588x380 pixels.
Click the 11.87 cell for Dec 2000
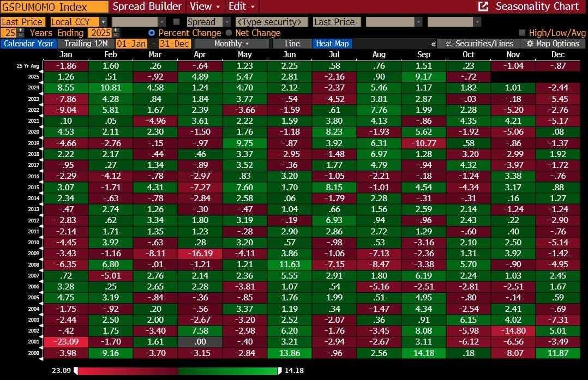click(557, 353)
